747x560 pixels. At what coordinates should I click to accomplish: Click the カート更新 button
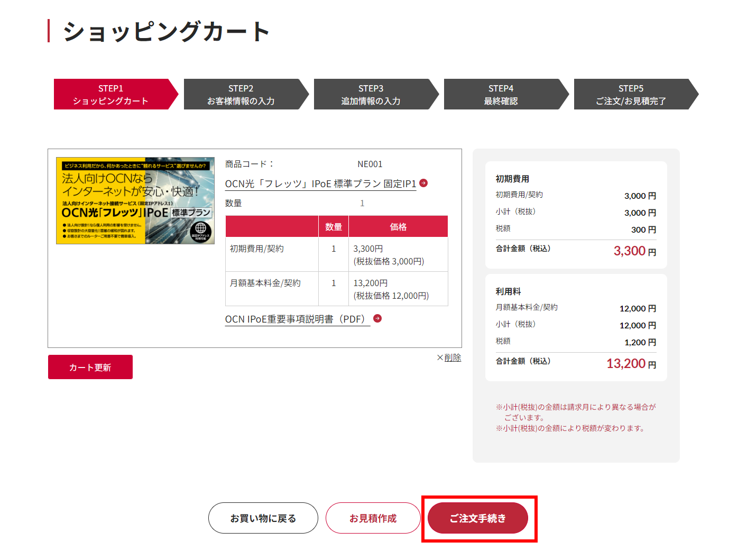coord(90,367)
